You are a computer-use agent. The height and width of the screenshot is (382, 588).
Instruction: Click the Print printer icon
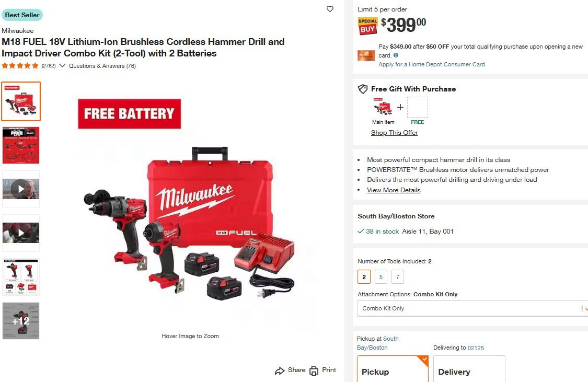(x=314, y=371)
